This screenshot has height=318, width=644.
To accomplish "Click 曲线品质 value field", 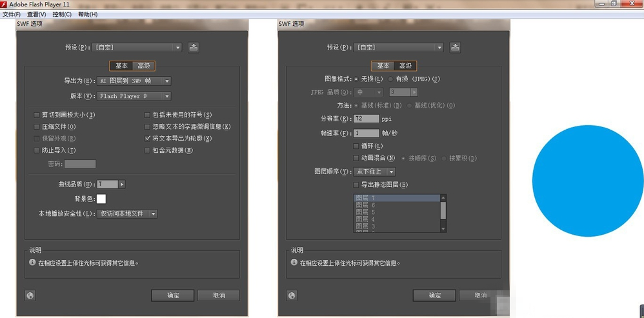I will 108,184.
